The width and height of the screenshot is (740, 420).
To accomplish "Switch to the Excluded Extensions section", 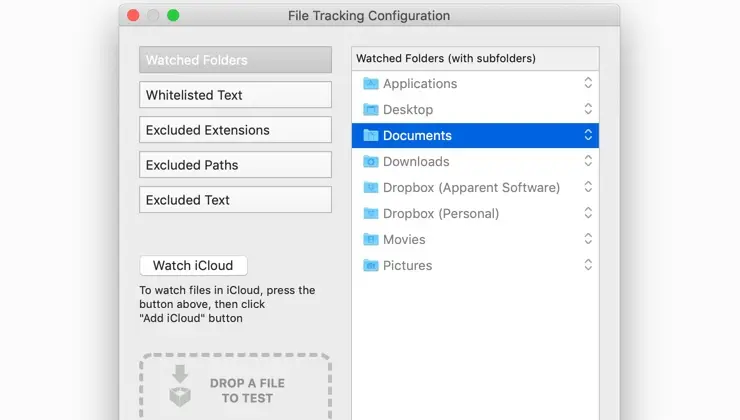I will point(235,130).
